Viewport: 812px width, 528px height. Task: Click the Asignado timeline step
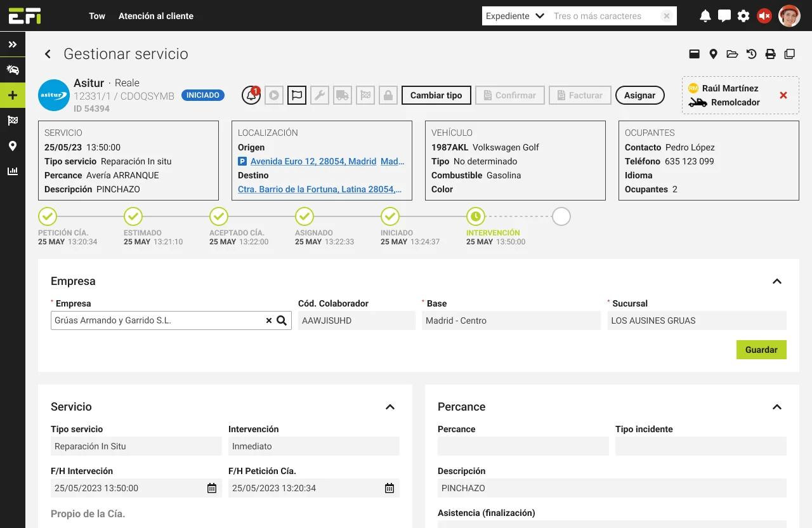pyautogui.click(x=304, y=216)
